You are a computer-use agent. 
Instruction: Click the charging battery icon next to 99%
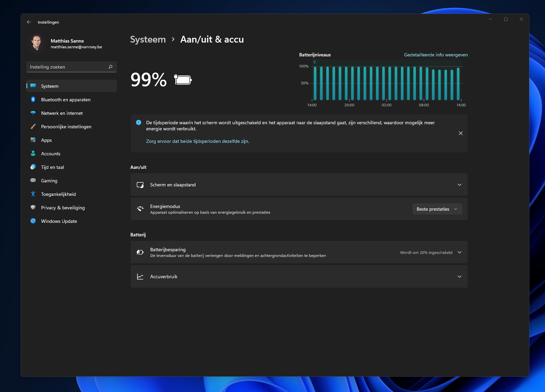(183, 80)
